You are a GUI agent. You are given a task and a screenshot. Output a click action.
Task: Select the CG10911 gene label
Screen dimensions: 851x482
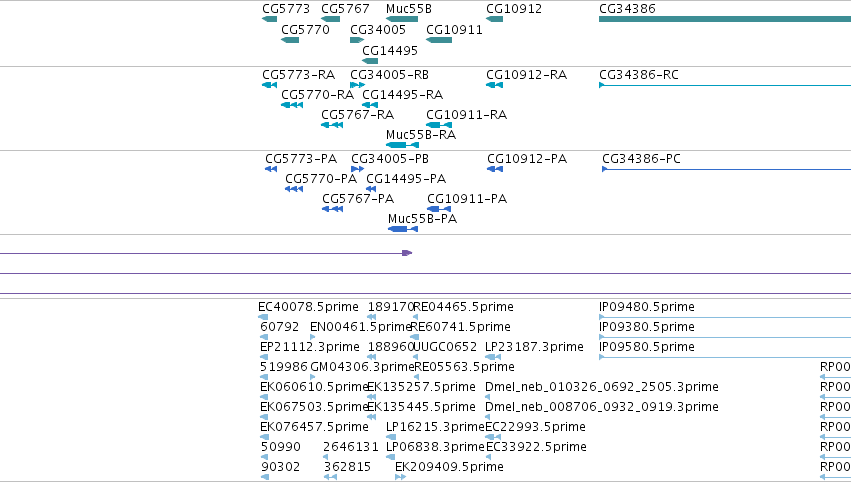[x=454, y=30]
